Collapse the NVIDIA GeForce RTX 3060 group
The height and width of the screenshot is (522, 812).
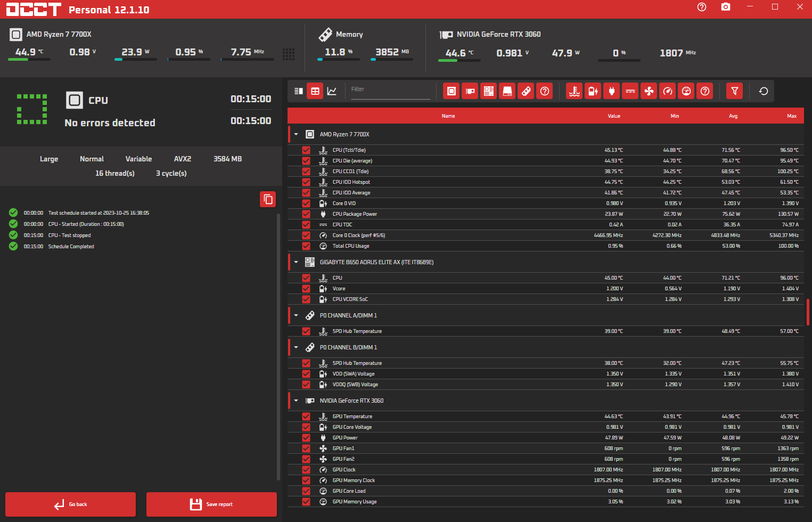tap(296, 401)
